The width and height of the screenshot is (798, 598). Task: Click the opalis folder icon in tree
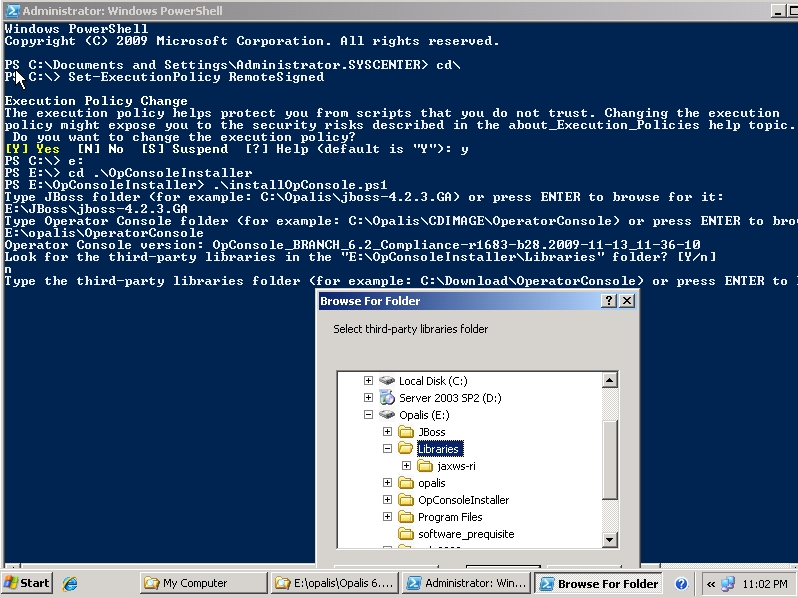tap(406, 482)
